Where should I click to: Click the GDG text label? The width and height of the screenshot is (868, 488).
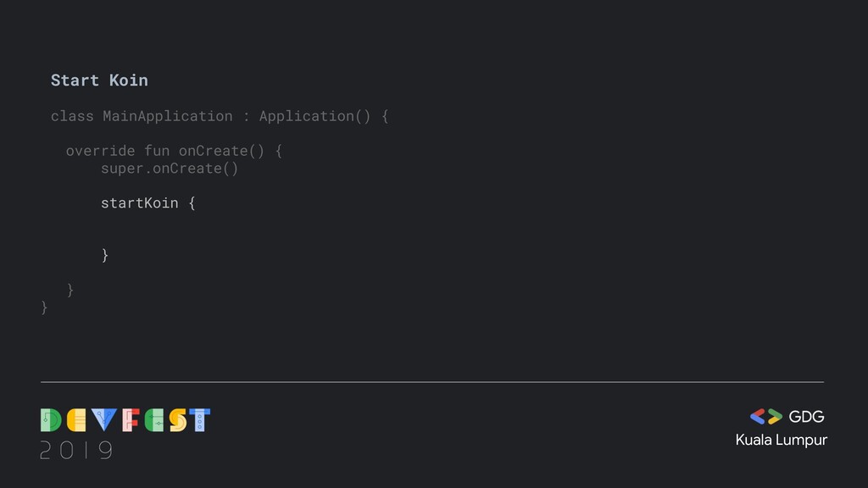point(807,417)
